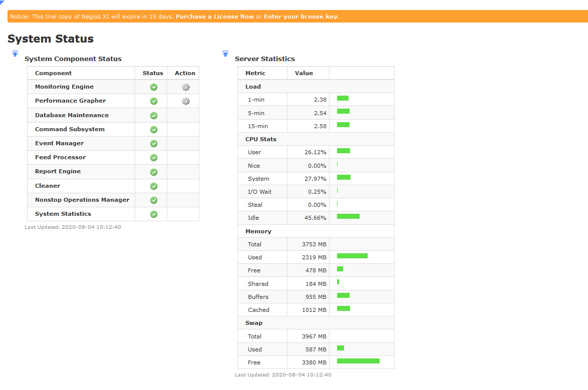Click the Monitoring Engine green status icon

(x=154, y=87)
